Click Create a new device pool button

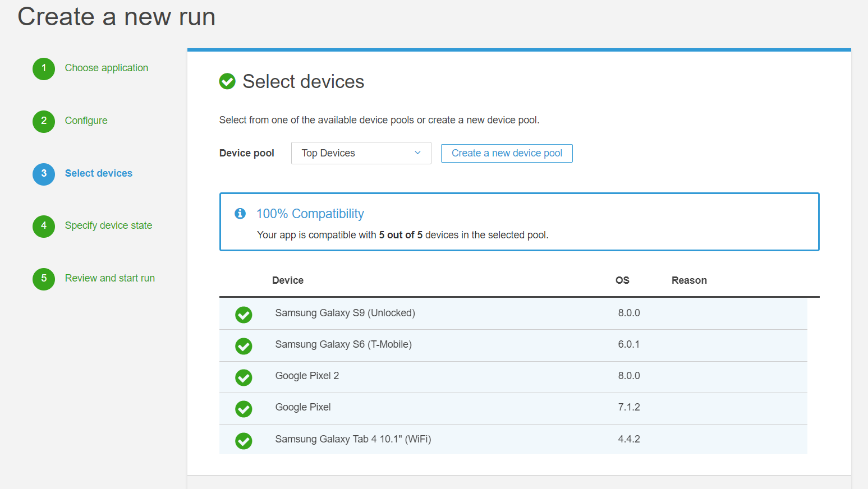pyautogui.click(x=507, y=153)
